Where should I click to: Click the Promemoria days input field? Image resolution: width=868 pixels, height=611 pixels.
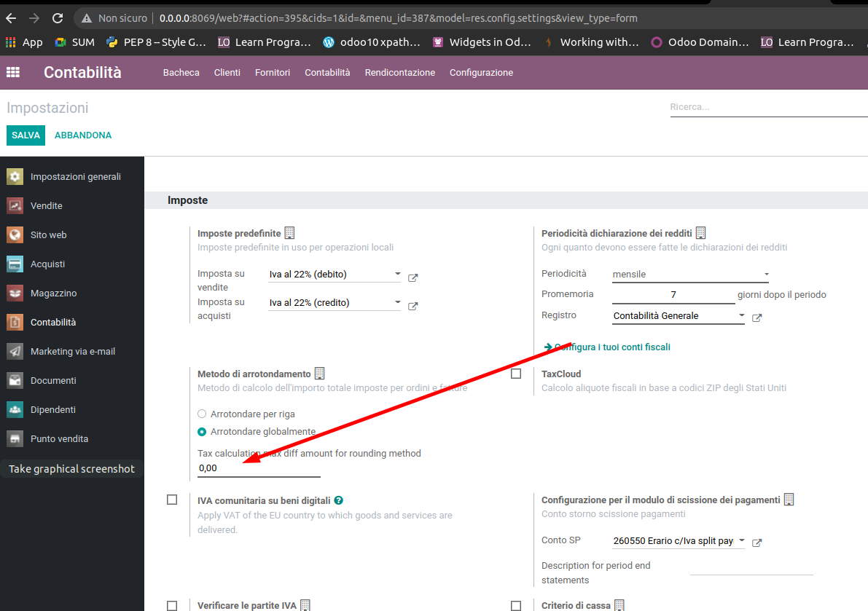[673, 295]
